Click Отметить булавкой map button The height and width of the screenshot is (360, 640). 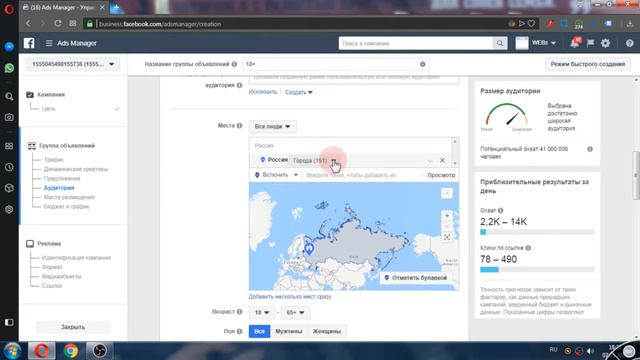coord(416,278)
